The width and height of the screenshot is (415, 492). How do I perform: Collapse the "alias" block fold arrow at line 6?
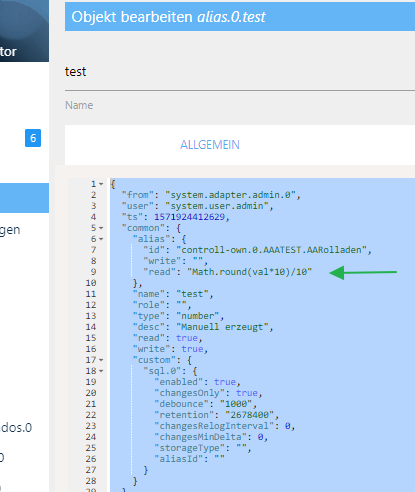click(101, 239)
